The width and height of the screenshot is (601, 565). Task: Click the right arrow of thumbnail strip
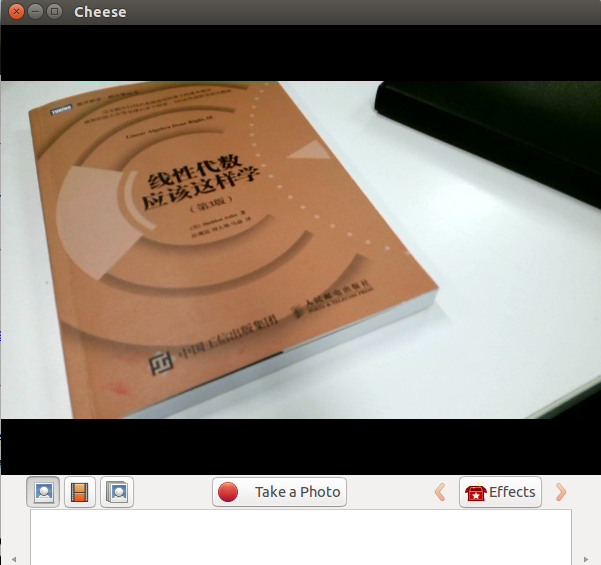tap(586, 559)
